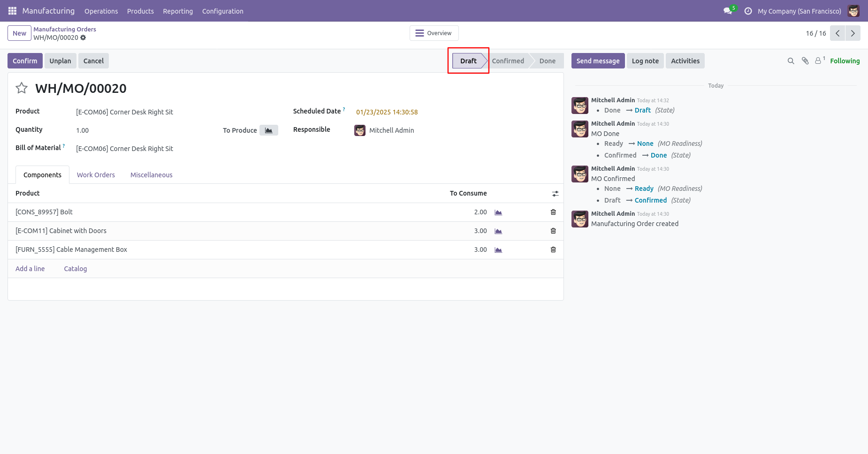Create a New manufacturing order
This screenshot has width=868, height=454.
pyautogui.click(x=19, y=33)
